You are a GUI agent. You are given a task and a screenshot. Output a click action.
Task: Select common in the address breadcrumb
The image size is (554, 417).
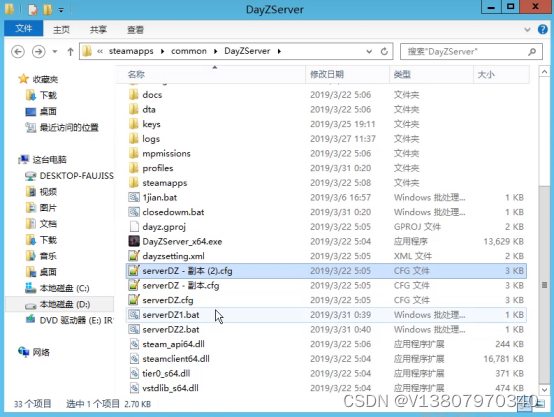(x=189, y=51)
